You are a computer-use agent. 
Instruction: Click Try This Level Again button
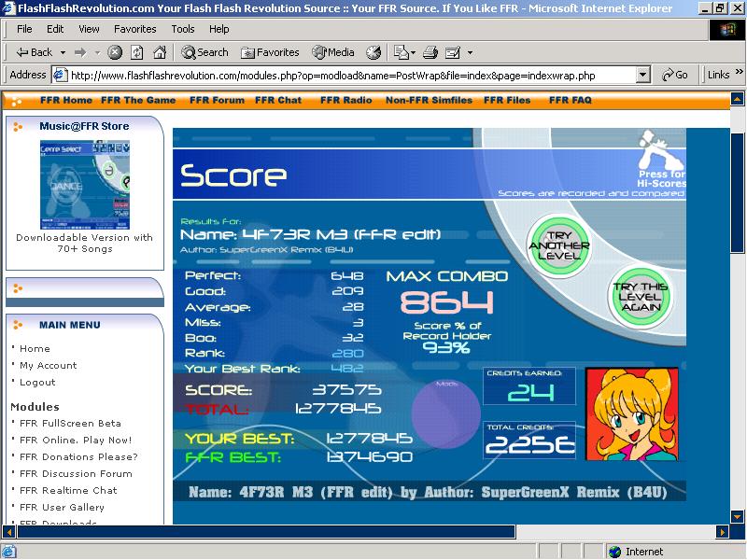pyautogui.click(x=641, y=297)
